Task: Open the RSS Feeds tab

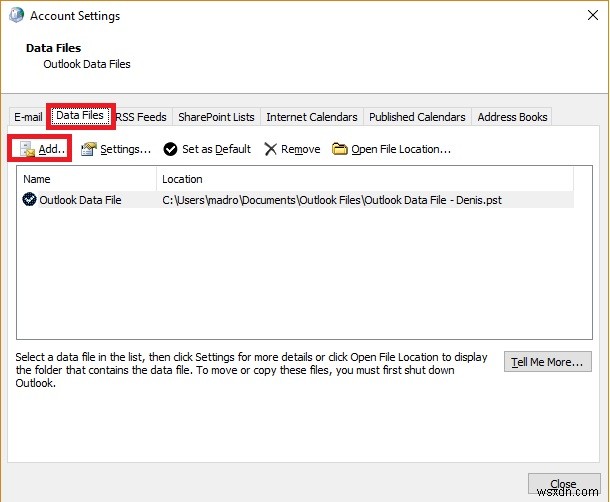Action: pos(141,117)
